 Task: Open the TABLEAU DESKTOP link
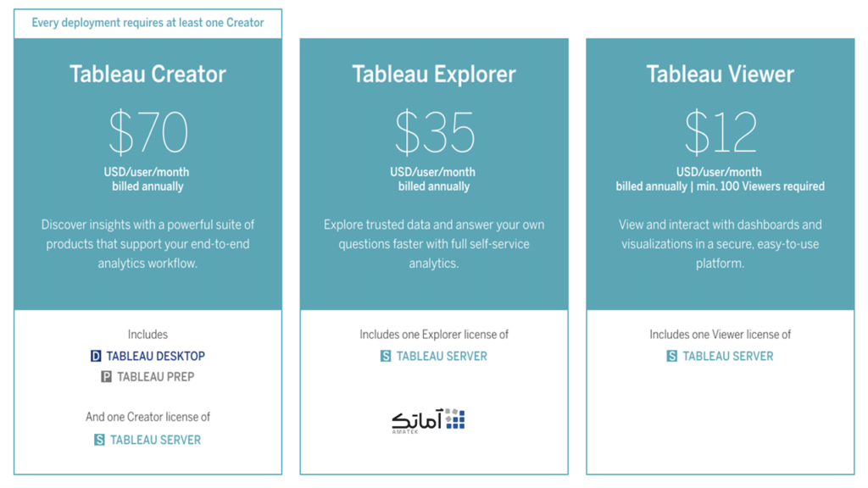coord(156,357)
